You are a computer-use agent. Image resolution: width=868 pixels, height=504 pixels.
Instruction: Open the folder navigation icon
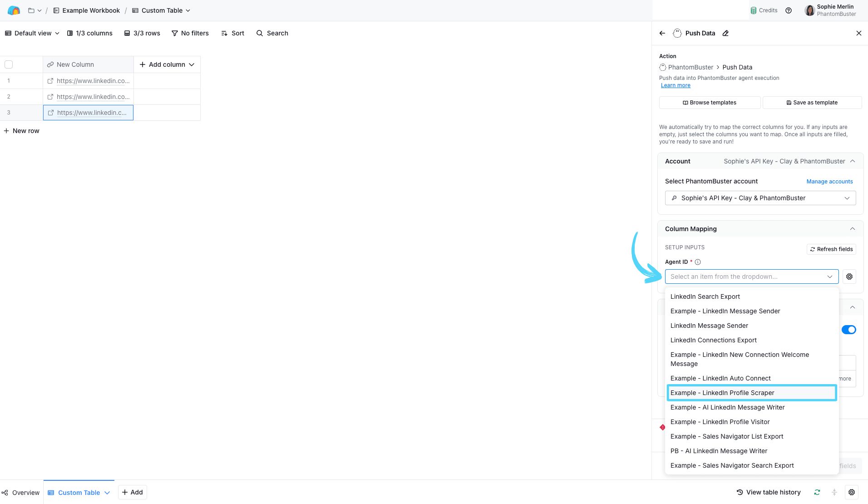coord(35,10)
